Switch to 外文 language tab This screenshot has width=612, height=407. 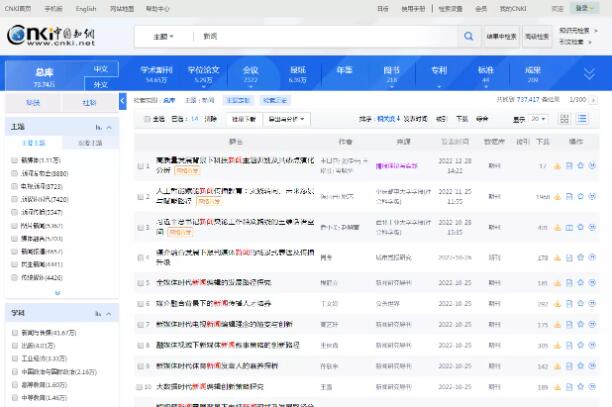point(101,84)
